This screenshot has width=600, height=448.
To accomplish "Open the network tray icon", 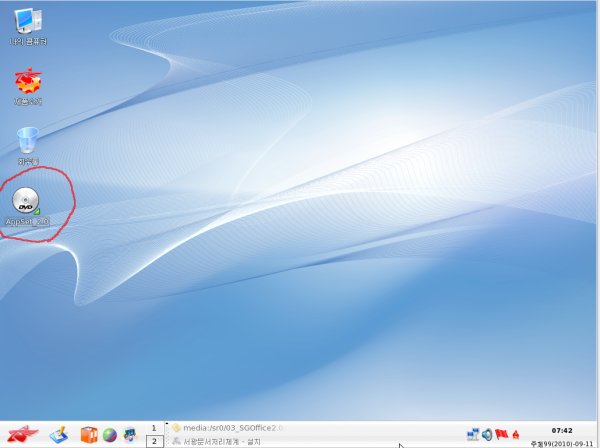I will coord(473,434).
